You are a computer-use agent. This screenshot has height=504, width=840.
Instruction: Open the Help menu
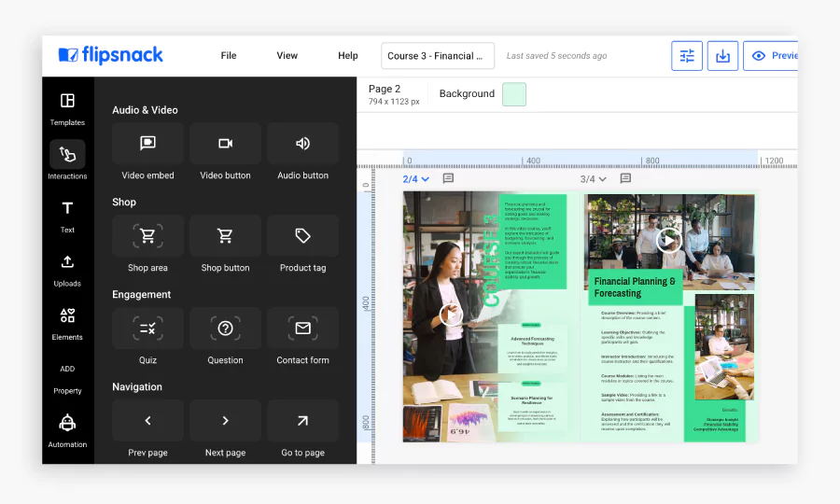pyautogui.click(x=348, y=55)
